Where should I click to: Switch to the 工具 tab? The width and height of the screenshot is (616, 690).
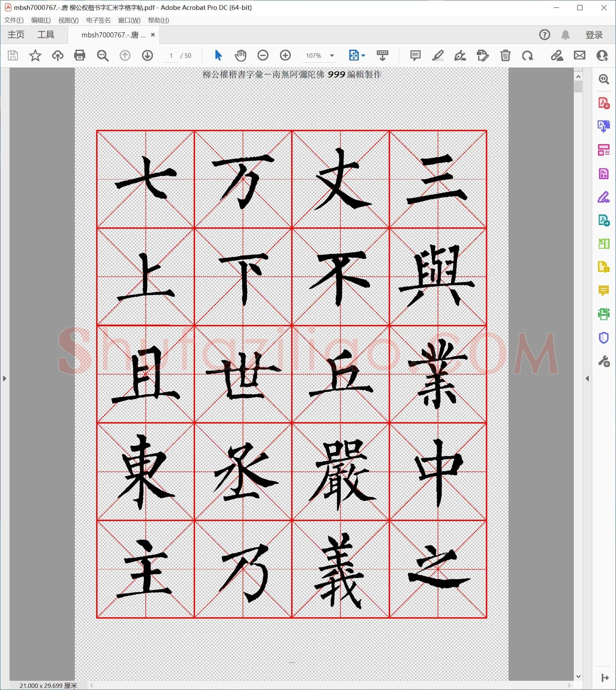[46, 35]
